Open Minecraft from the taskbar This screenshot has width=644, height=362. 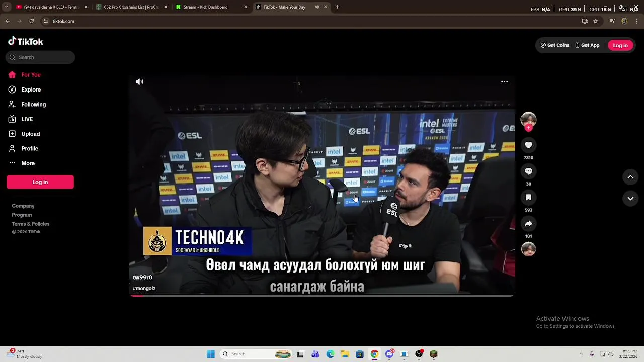pyautogui.click(x=434, y=354)
